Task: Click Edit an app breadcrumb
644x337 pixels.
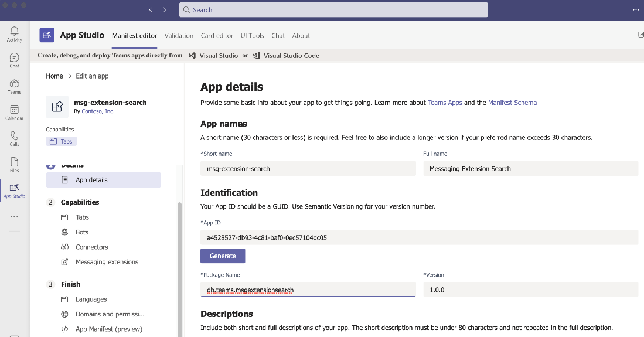Action: [x=92, y=76]
